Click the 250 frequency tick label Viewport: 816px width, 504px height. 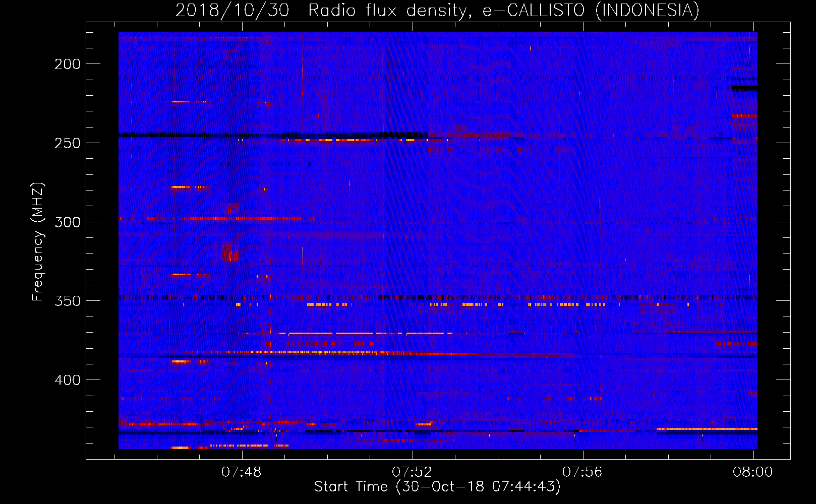68,143
